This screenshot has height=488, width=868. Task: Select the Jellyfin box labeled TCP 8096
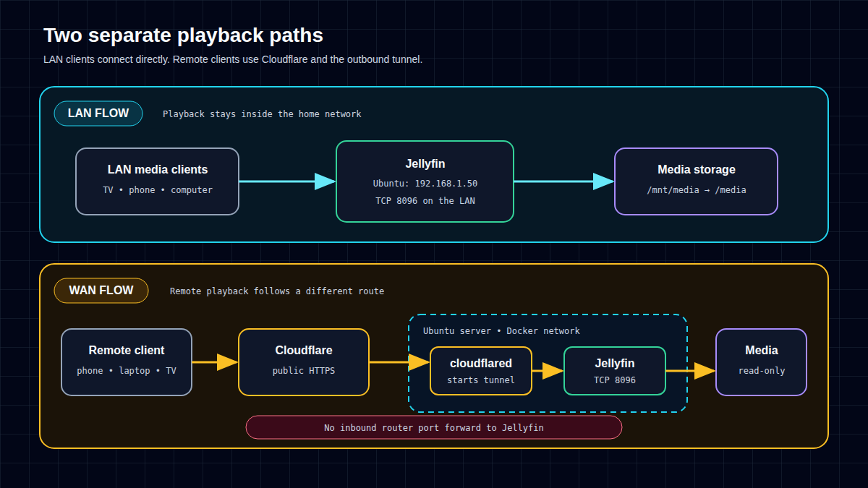[x=615, y=371]
